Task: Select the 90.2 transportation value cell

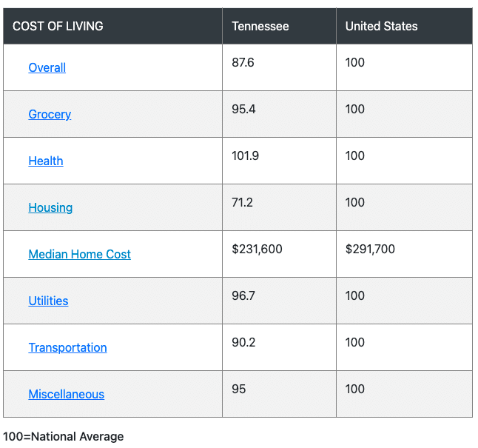Action: point(243,342)
